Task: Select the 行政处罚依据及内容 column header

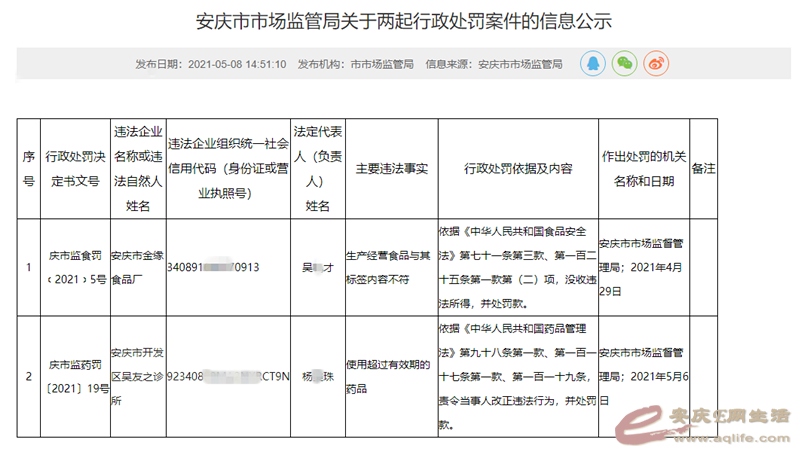Action: coord(518,169)
